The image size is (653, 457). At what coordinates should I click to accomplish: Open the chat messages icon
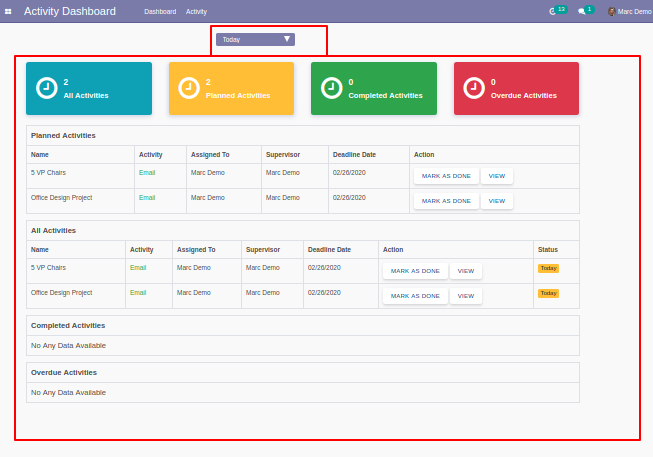click(581, 12)
